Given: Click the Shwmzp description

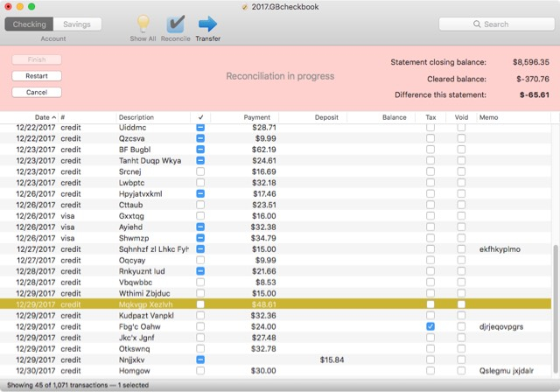Looking at the screenshot, I should (x=134, y=238).
